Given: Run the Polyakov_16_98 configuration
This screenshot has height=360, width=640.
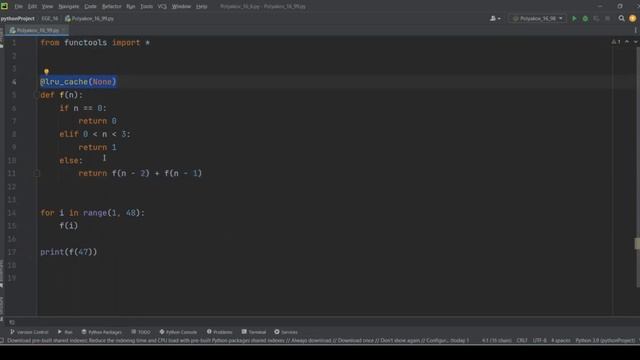Looking at the screenshot, I should click(x=574, y=18).
